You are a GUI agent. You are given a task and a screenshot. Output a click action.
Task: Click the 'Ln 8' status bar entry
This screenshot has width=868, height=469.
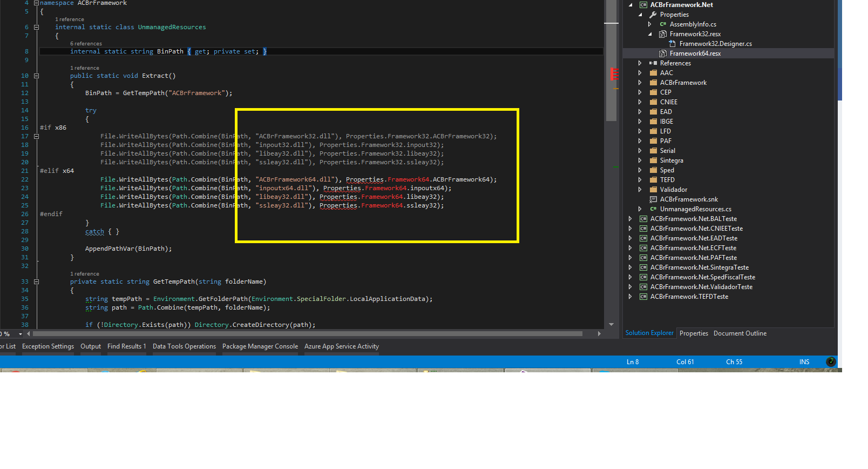[633, 362]
